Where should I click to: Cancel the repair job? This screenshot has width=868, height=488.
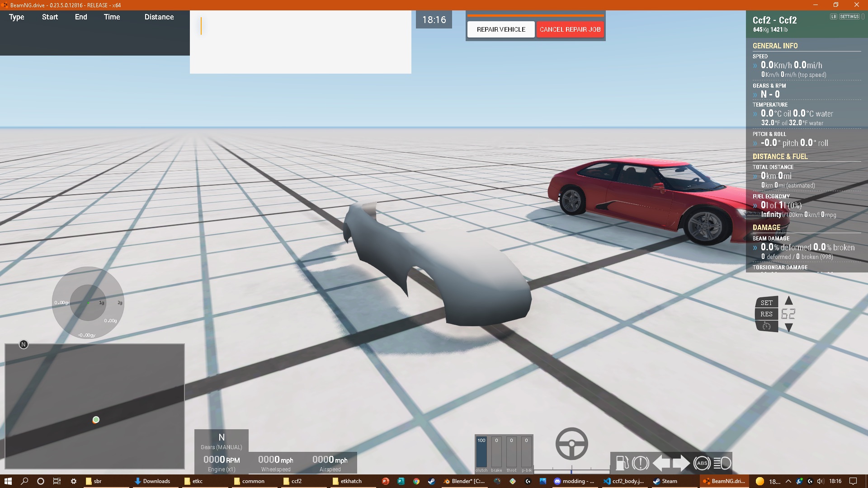click(570, 29)
